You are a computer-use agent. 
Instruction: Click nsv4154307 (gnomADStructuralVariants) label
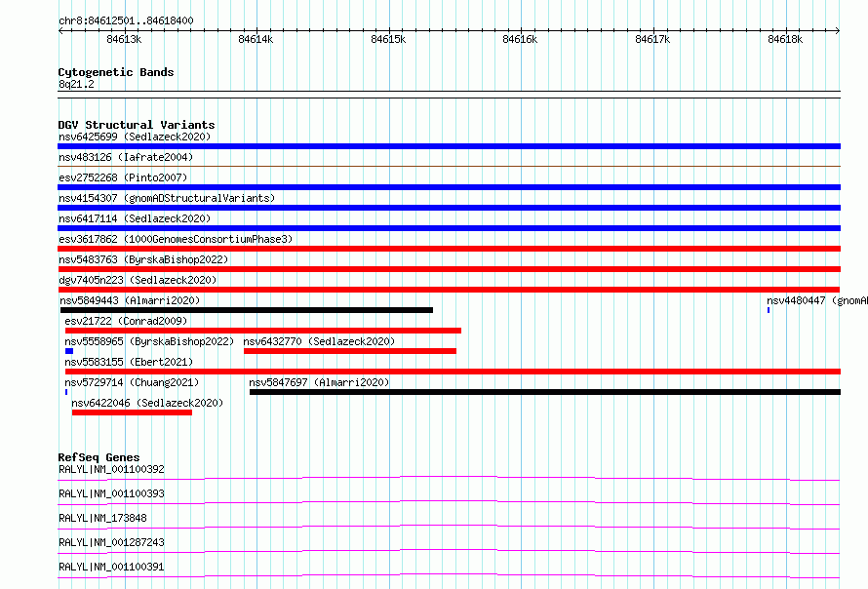pyautogui.click(x=167, y=198)
